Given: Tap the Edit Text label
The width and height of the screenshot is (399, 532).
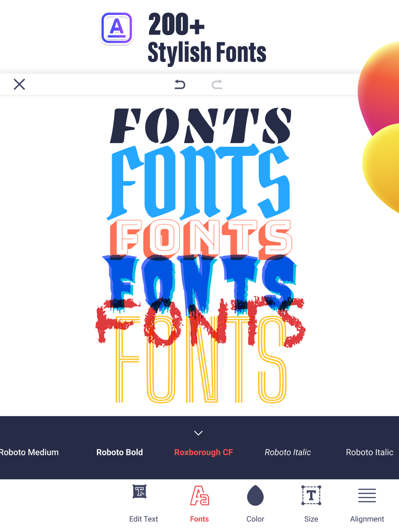Looking at the screenshot, I should tap(144, 519).
